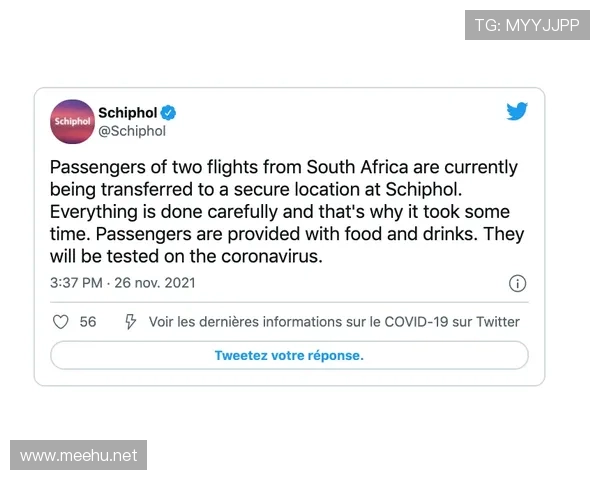Open the Schiphol display name
The image size is (600, 480).
pos(128,112)
